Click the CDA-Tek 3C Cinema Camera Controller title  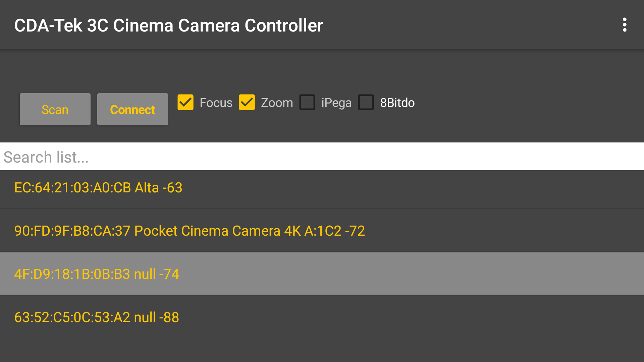click(168, 25)
